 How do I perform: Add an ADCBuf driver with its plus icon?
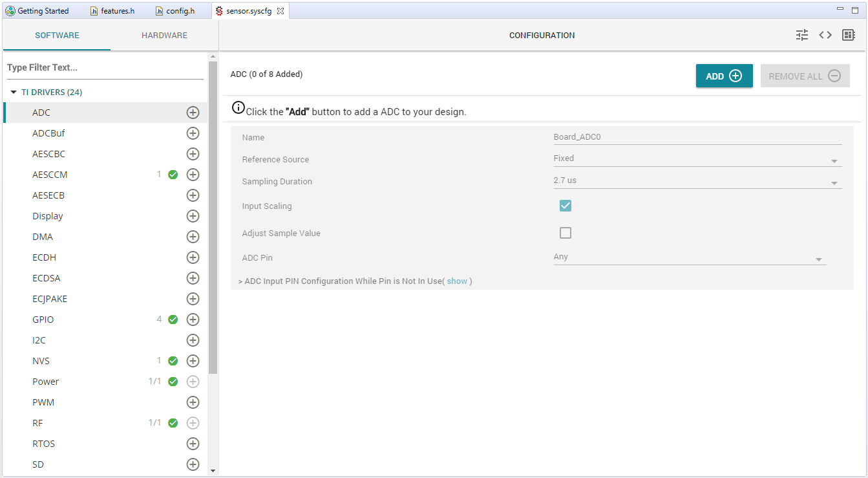[193, 133]
